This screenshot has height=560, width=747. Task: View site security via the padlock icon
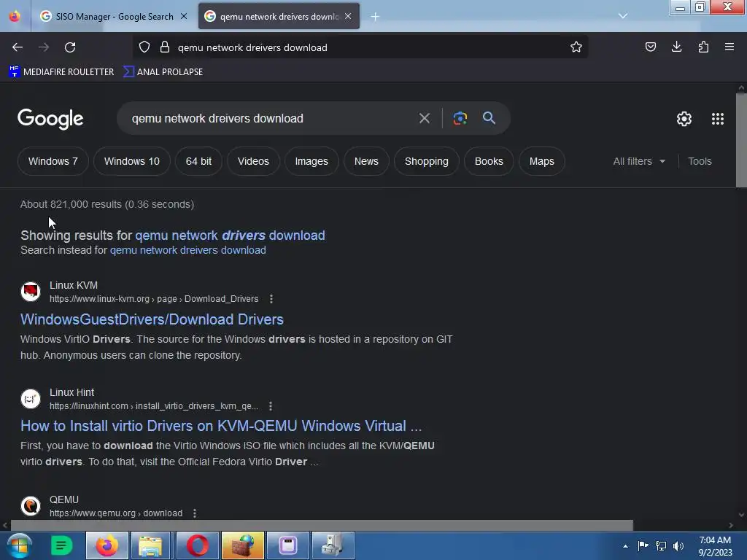click(x=165, y=47)
